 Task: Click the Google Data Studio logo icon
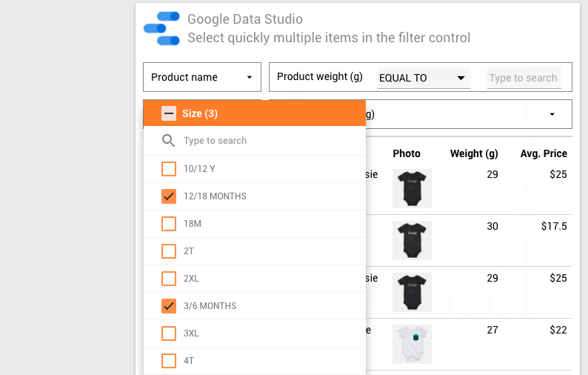pyautogui.click(x=161, y=28)
